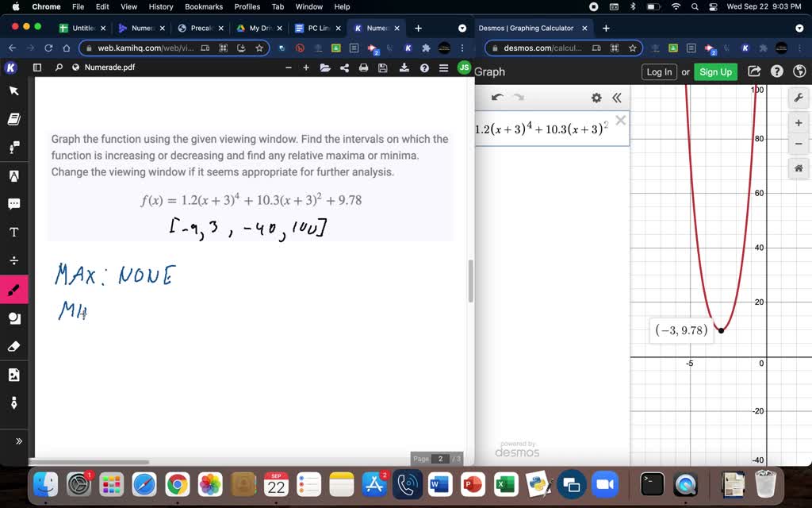Click the page number field showing page 2
Image resolution: width=812 pixels, height=508 pixels.
click(441, 458)
